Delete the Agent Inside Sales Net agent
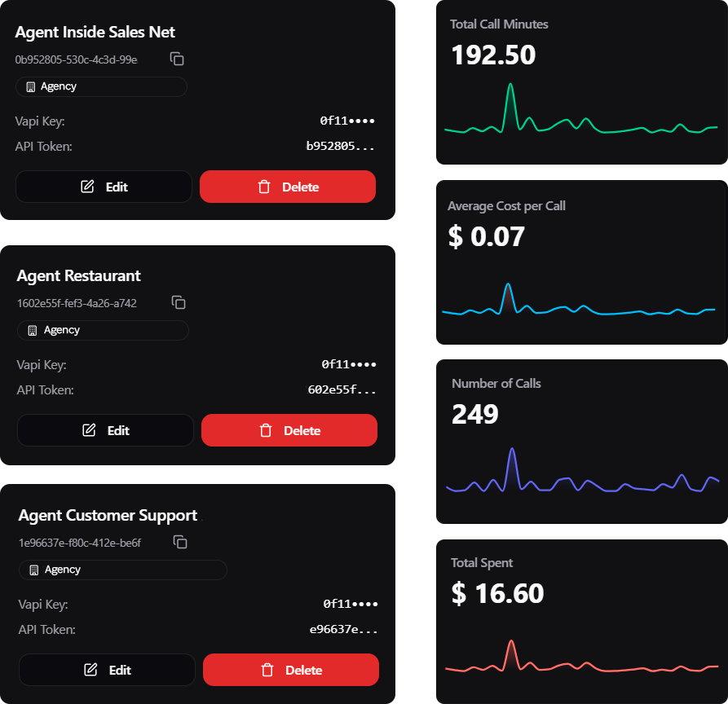 [287, 187]
